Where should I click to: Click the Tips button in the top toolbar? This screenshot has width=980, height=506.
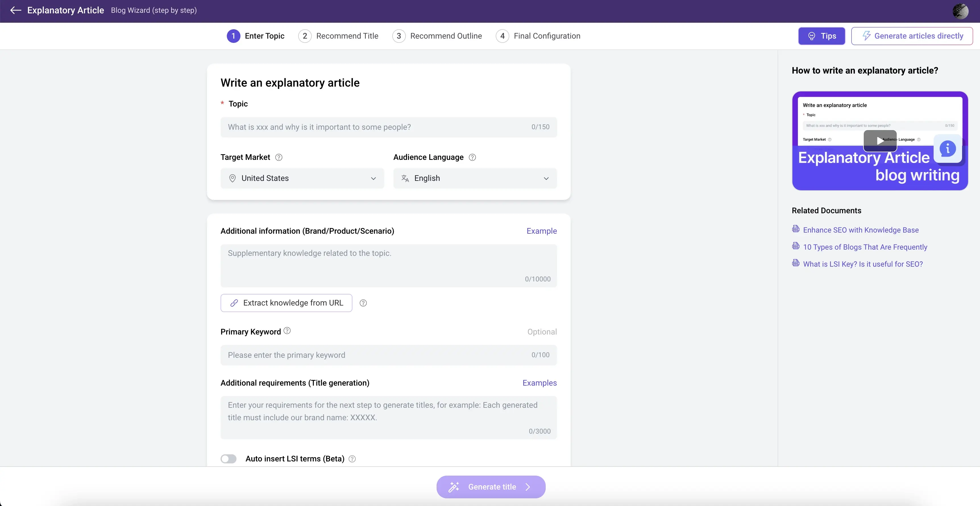tap(822, 36)
